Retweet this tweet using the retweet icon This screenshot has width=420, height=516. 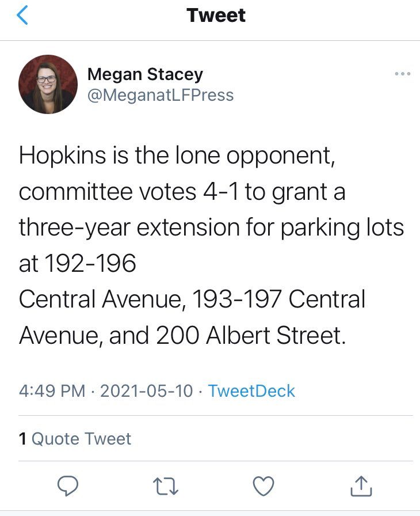(x=167, y=488)
